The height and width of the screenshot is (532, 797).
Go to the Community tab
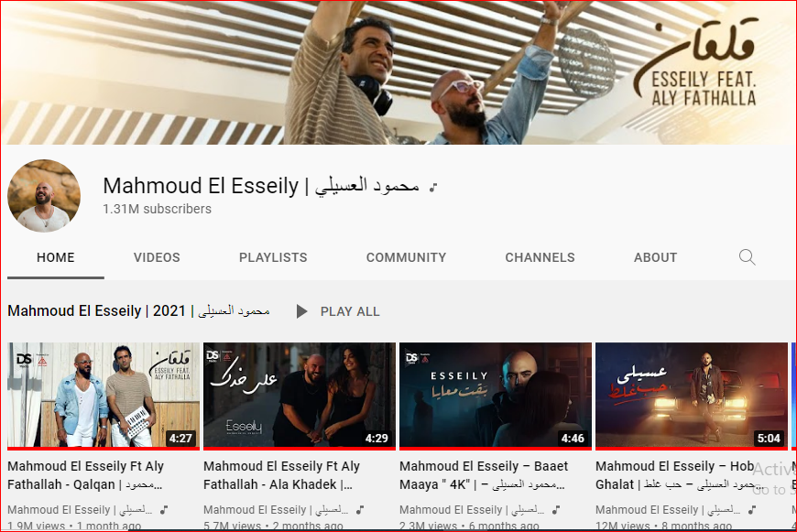click(x=406, y=257)
